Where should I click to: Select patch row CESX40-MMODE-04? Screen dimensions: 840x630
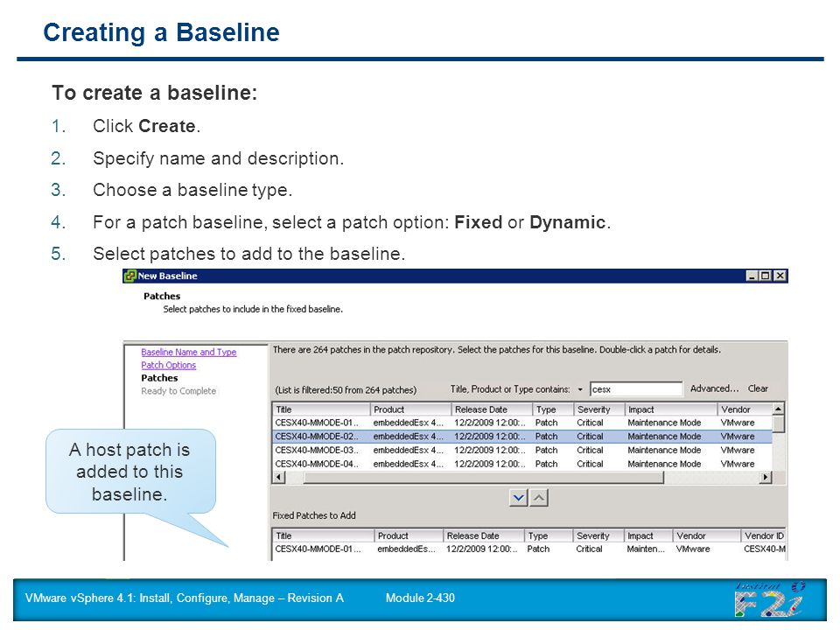point(522,464)
